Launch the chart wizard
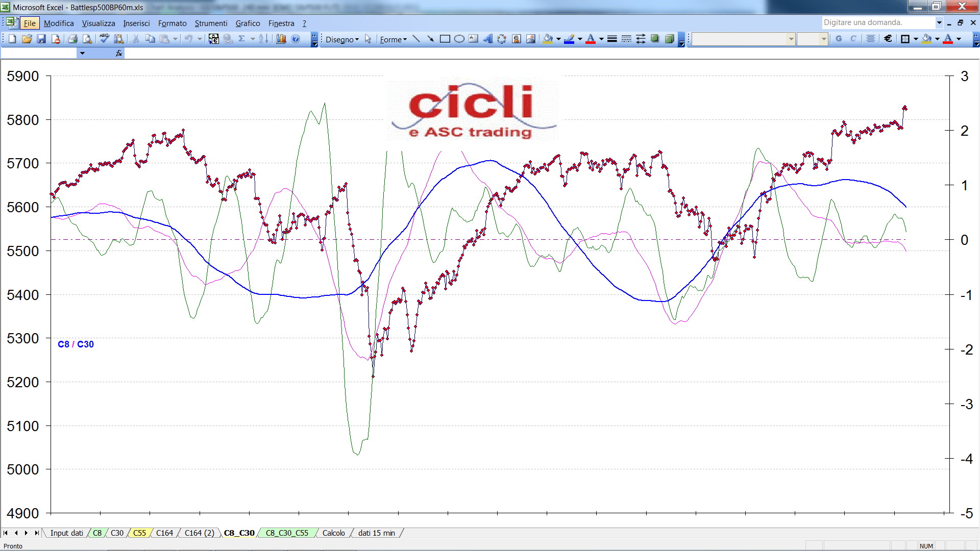The width and height of the screenshot is (980, 551). point(281,39)
